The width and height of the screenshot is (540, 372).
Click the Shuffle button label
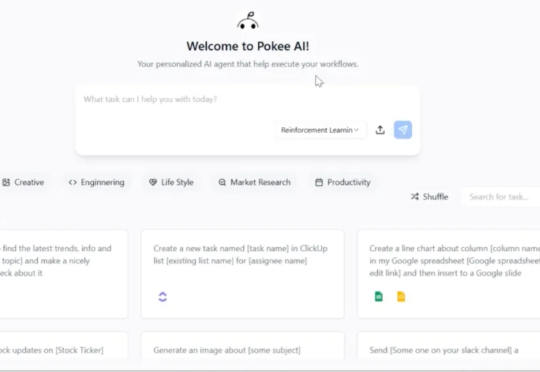click(435, 197)
